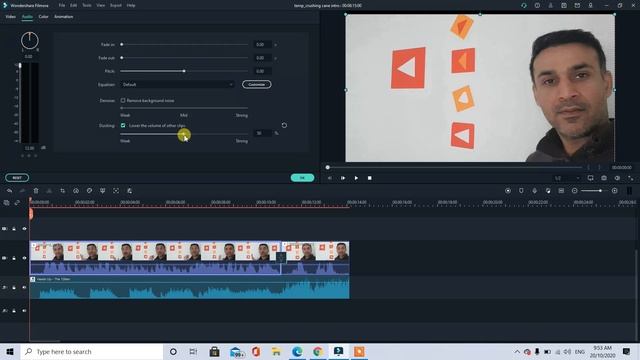This screenshot has width=640, height=360.
Task: Click the marker shield icon above timeline
Action: (521, 191)
